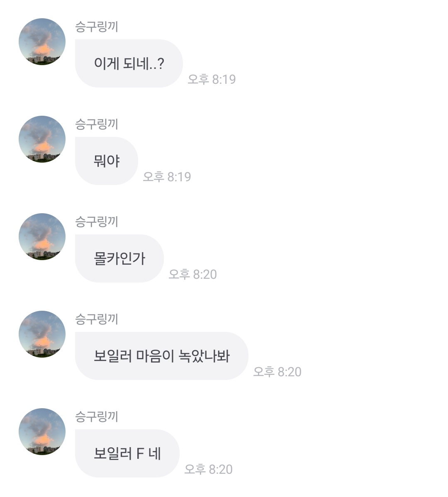Click the profile picture beside "이게 되네..?" message
The width and height of the screenshot is (448, 497).
[42, 41]
